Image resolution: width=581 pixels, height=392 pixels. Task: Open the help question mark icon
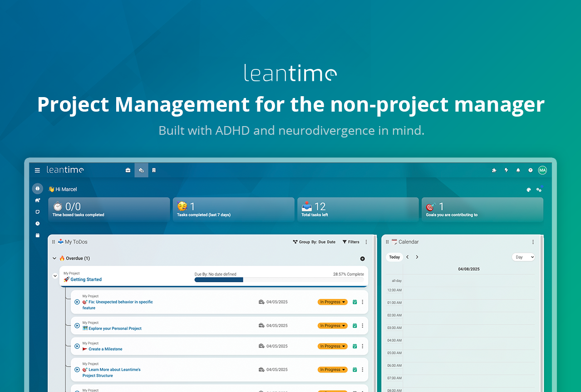tap(530, 171)
